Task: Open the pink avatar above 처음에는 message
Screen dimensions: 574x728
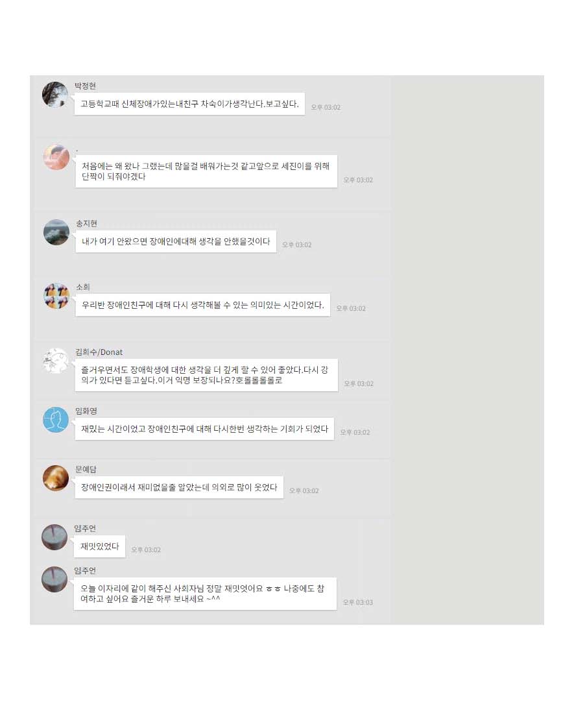Action: (56, 157)
